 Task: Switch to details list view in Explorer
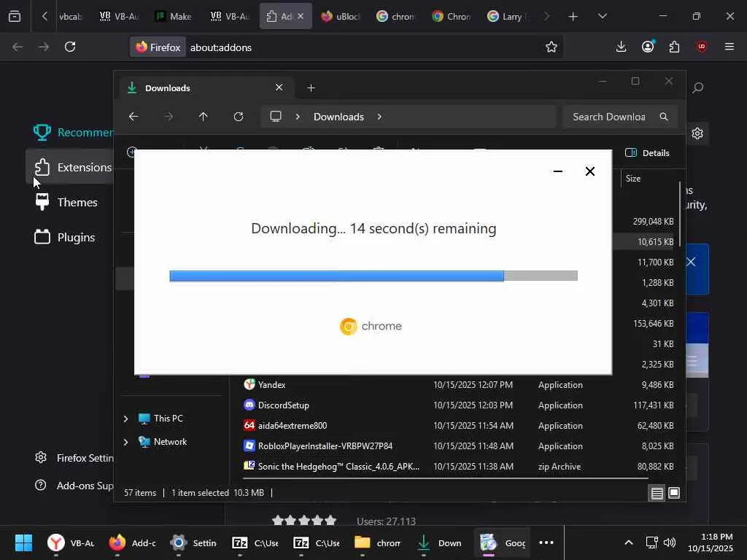pyautogui.click(x=657, y=494)
